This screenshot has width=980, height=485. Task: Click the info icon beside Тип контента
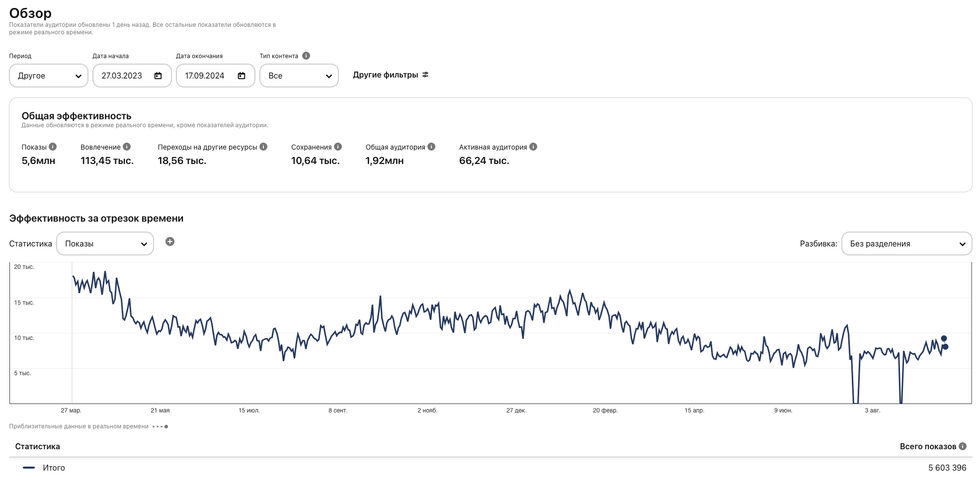[306, 56]
